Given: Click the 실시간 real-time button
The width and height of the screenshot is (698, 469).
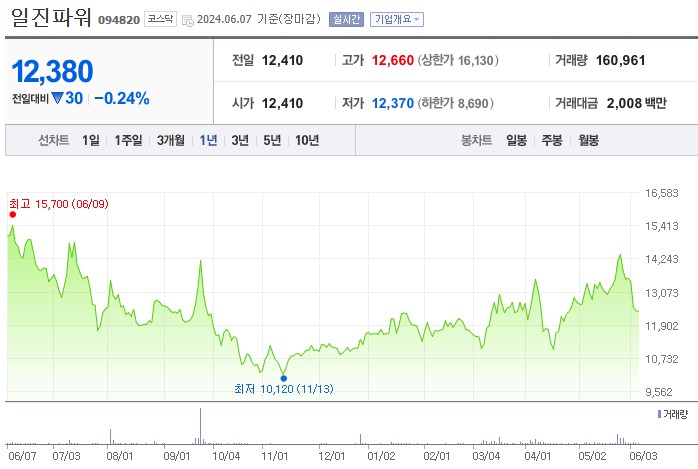Looking at the screenshot, I should [x=346, y=19].
